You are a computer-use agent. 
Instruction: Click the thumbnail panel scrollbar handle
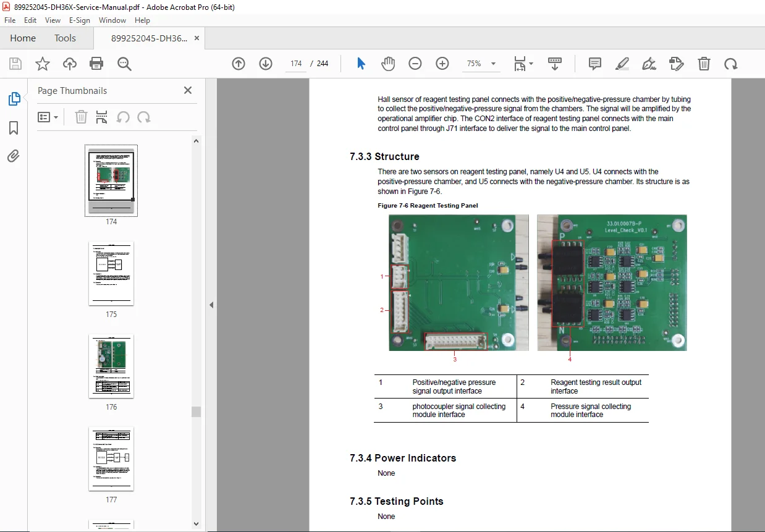pos(196,412)
